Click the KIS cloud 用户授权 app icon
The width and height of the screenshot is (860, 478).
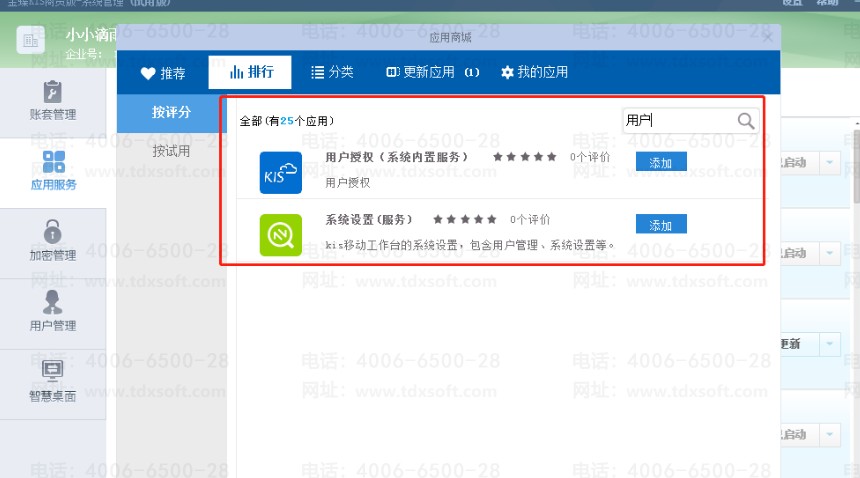pyautogui.click(x=280, y=172)
